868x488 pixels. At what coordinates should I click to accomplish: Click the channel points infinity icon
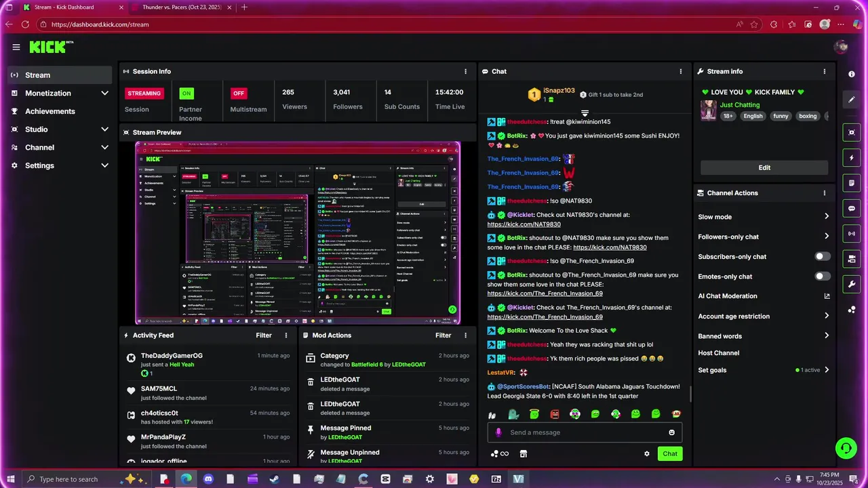(500, 454)
